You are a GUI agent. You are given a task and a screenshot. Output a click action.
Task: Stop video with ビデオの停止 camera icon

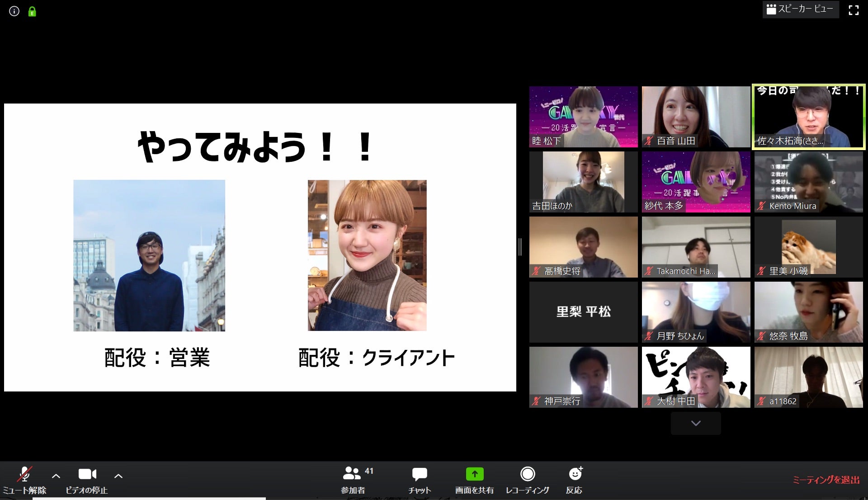click(87, 474)
